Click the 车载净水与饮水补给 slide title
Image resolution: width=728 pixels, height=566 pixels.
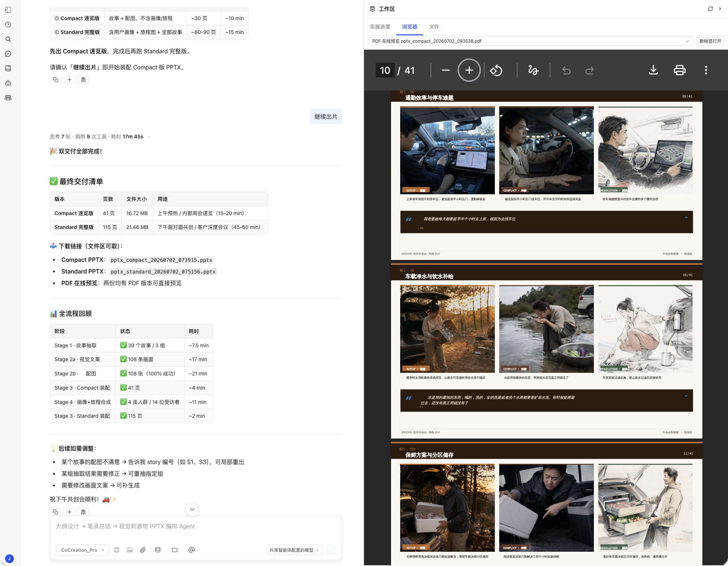[429, 276]
